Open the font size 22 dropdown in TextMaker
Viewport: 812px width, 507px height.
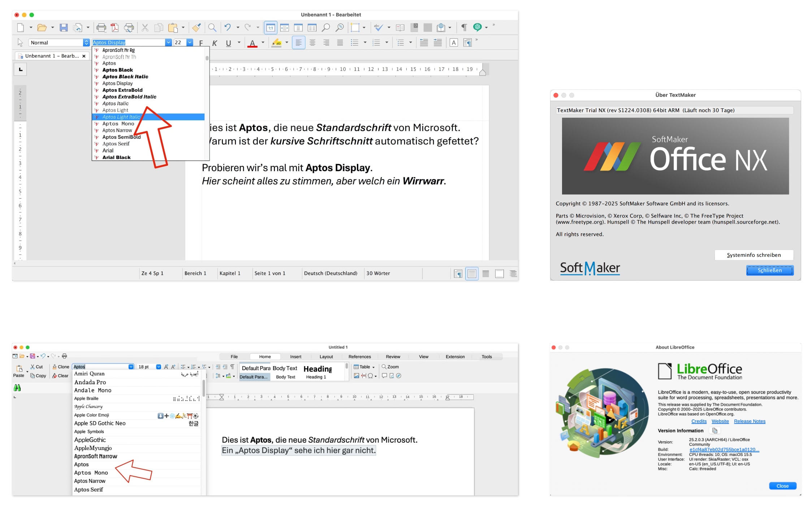pos(190,43)
